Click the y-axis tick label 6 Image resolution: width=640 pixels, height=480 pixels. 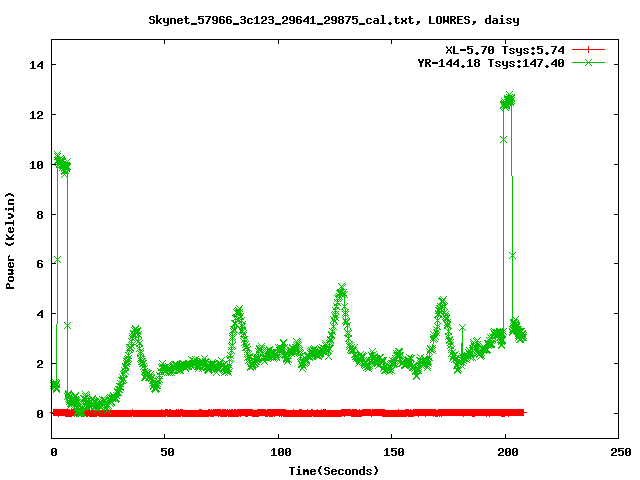tap(40, 264)
